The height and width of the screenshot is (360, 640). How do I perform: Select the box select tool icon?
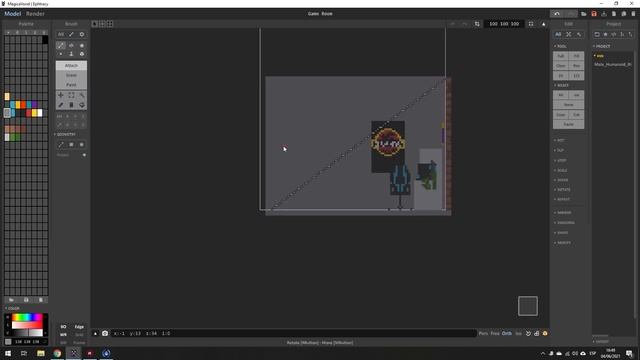tap(71, 95)
